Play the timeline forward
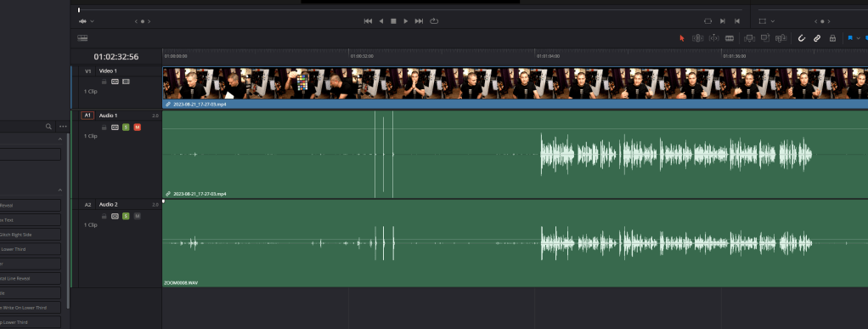This screenshot has height=329, width=868. coord(406,21)
